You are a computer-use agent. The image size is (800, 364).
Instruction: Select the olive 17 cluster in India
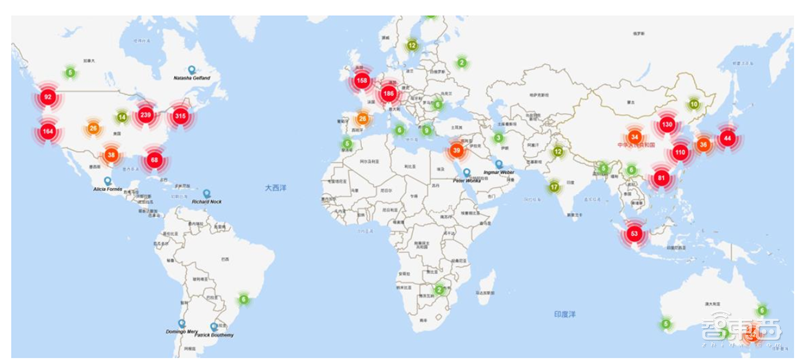point(555,187)
